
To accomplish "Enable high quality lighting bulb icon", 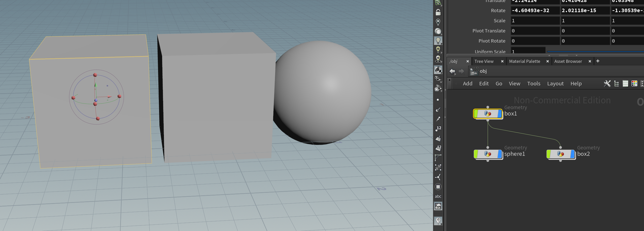I will click(x=438, y=49).
